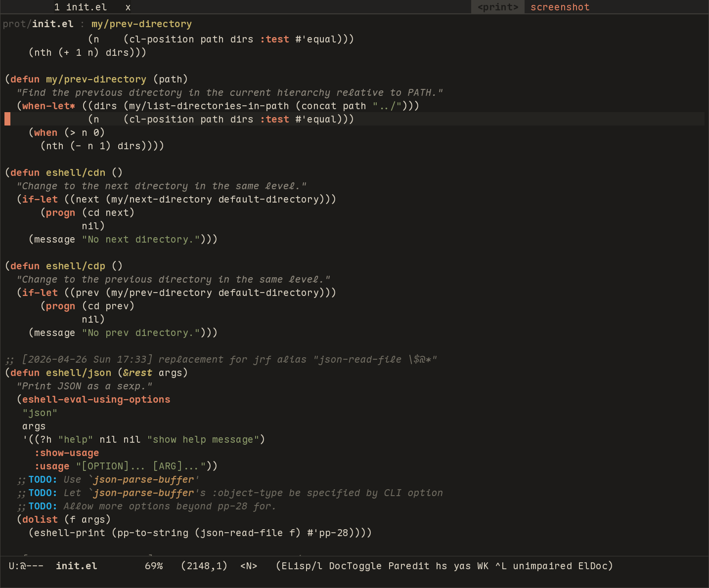709x588 pixels.
Task: Click the "&rest" keyword
Action: pyautogui.click(x=138, y=373)
